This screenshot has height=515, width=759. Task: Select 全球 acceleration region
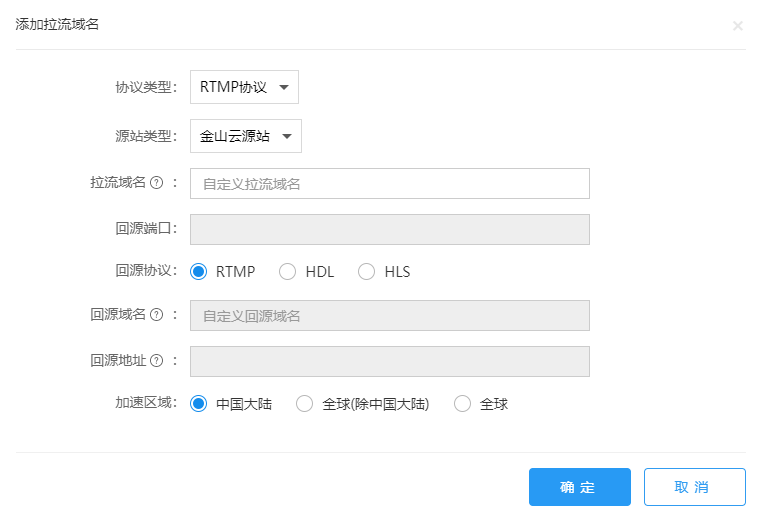pos(462,404)
